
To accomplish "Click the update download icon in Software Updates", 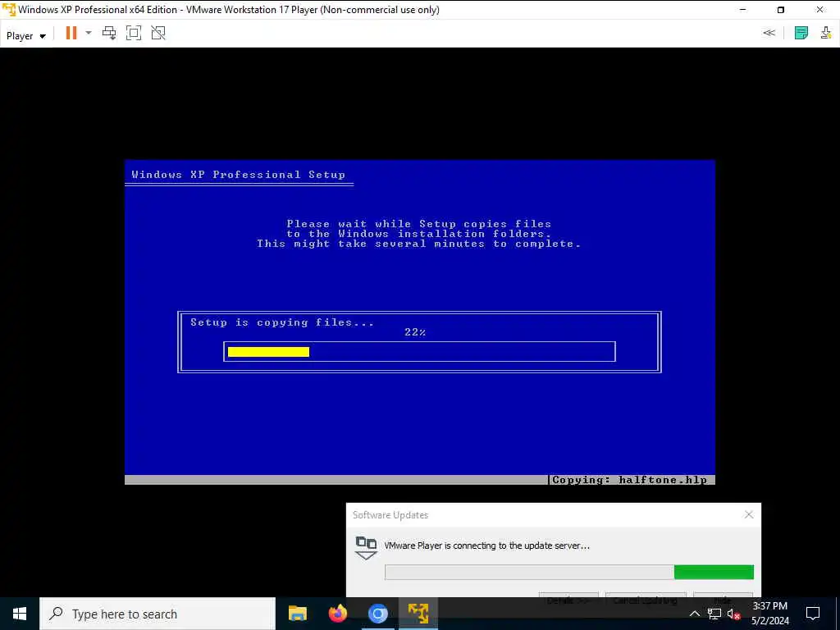I will click(366, 548).
